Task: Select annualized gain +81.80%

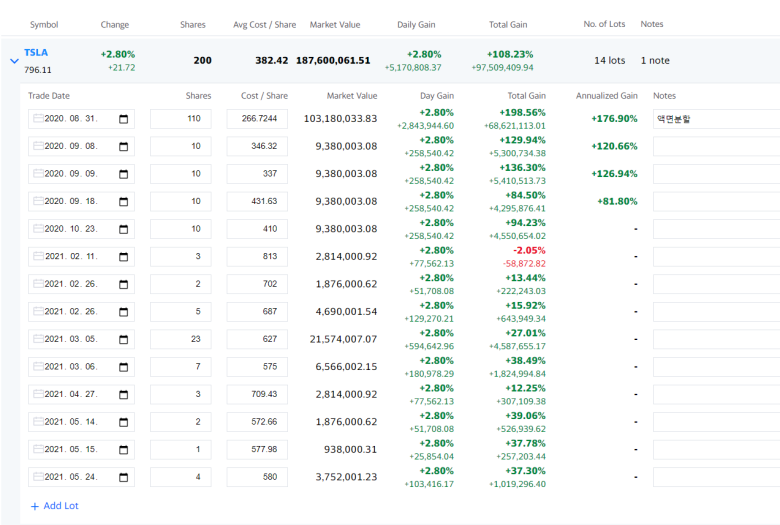Action: tap(617, 202)
